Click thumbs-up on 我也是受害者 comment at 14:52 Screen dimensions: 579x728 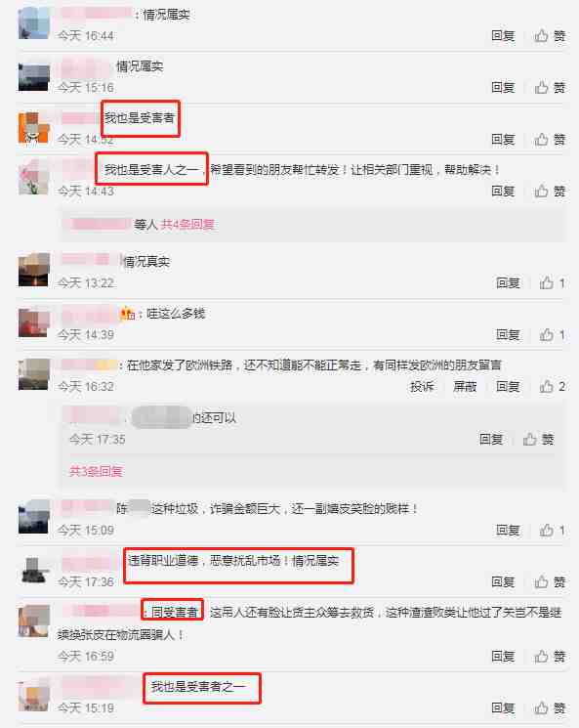551,140
